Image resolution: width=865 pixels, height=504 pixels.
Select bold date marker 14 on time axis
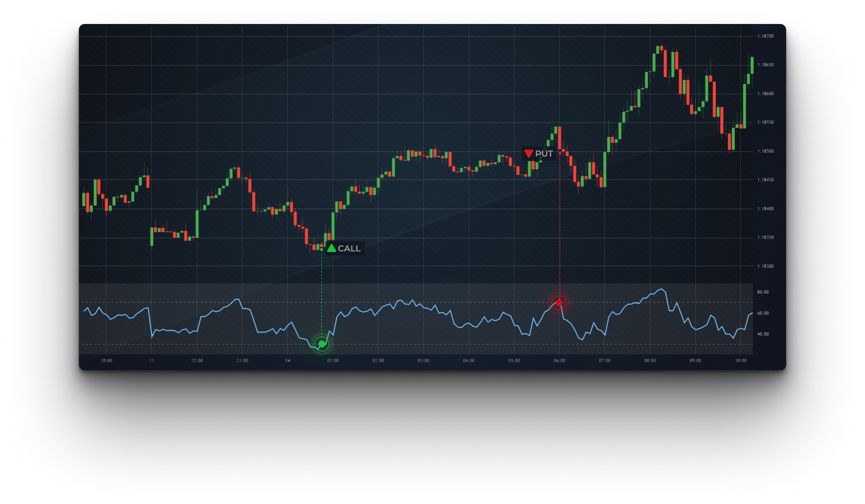tap(288, 361)
